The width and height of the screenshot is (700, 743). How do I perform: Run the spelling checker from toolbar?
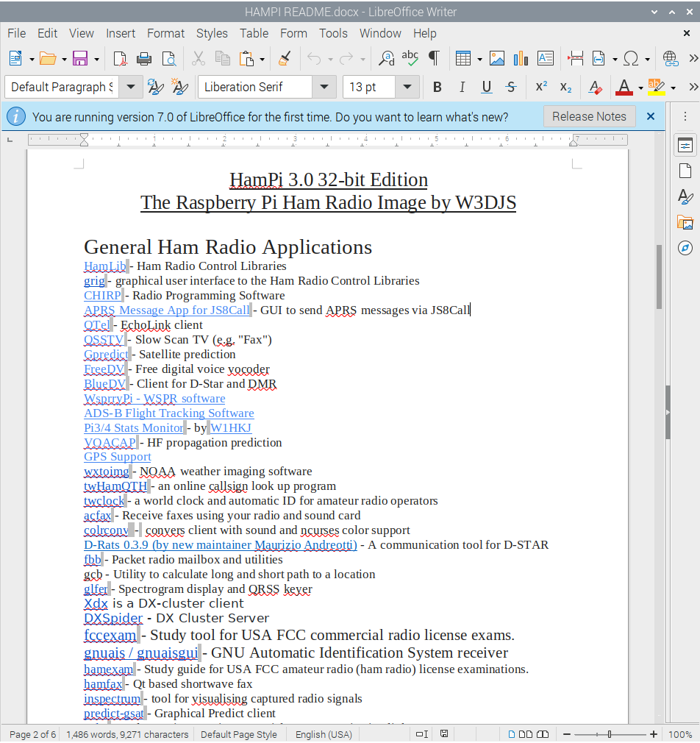(410, 59)
